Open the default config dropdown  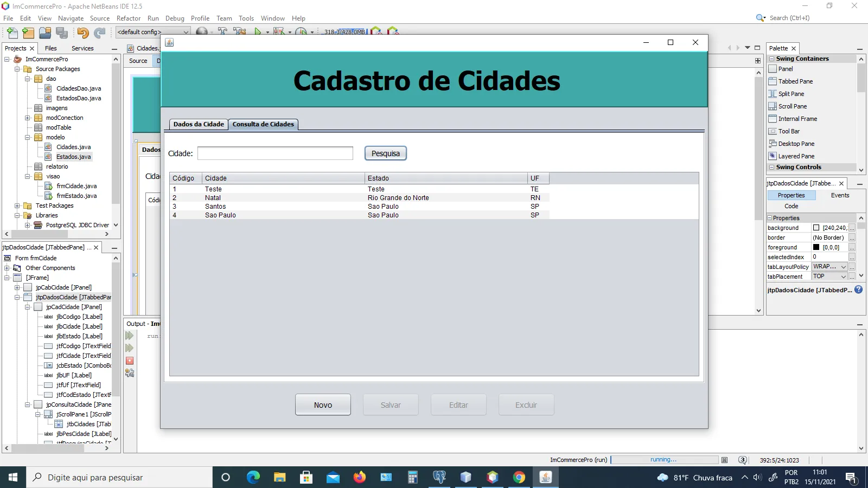pos(153,32)
